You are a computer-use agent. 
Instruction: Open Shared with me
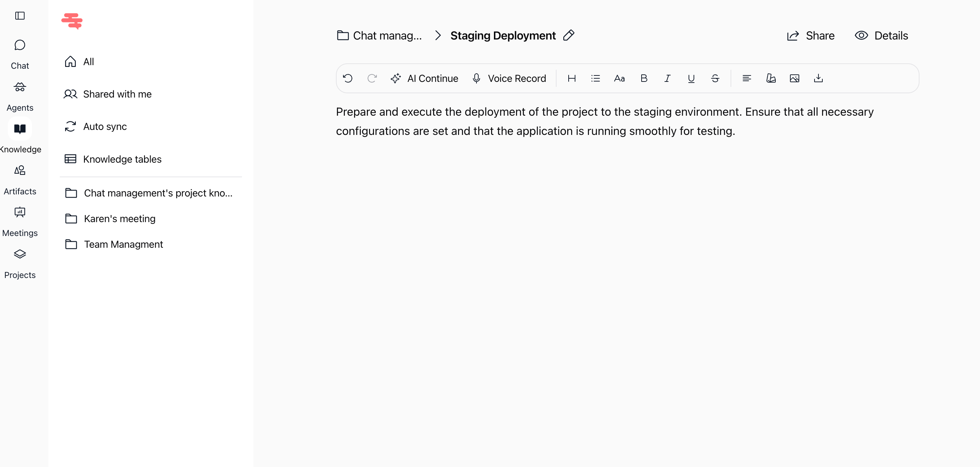click(108, 94)
